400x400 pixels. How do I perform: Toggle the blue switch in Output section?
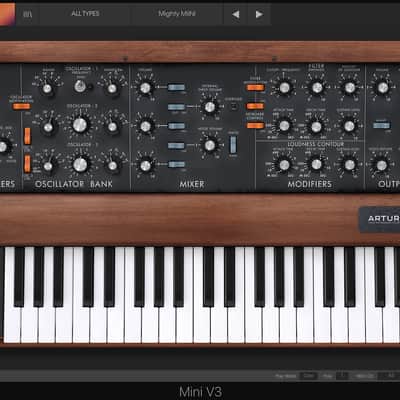[381, 125]
